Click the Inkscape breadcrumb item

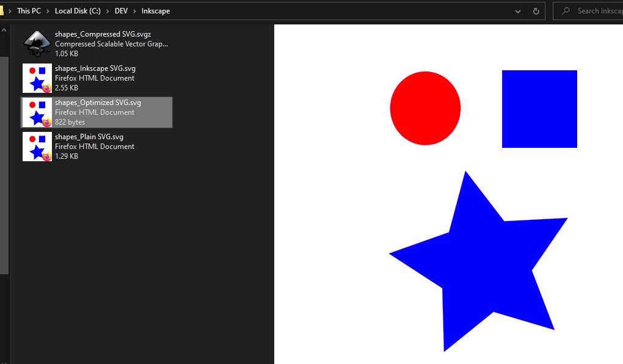click(x=155, y=10)
